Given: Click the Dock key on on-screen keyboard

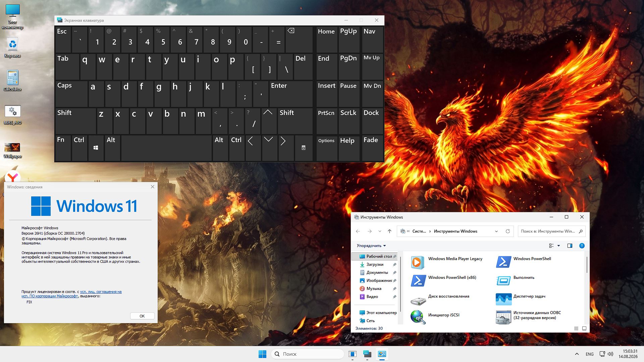Looking at the screenshot, I should pyautogui.click(x=372, y=121).
